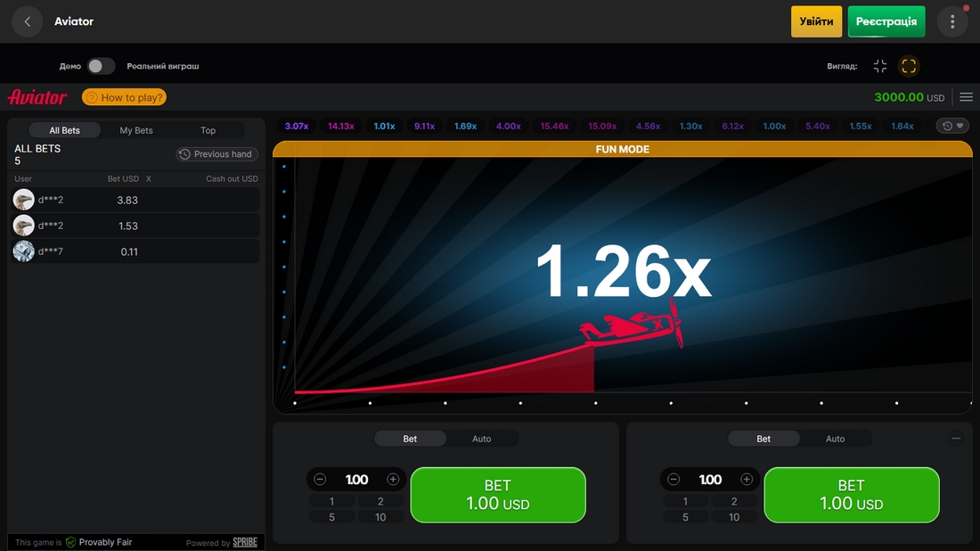Switch to compact view icon

pyautogui.click(x=880, y=66)
